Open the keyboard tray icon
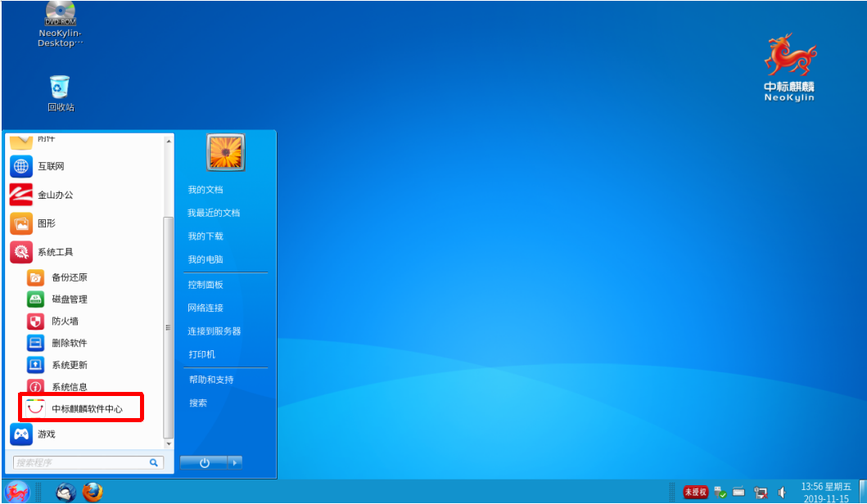Image resolution: width=867 pixels, height=504 pixels. pos(738,491)
